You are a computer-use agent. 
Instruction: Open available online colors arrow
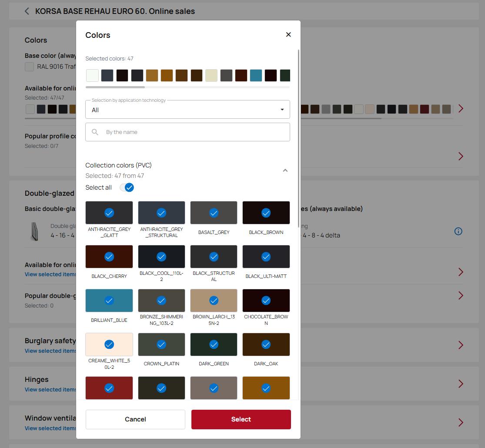[461, 109]
